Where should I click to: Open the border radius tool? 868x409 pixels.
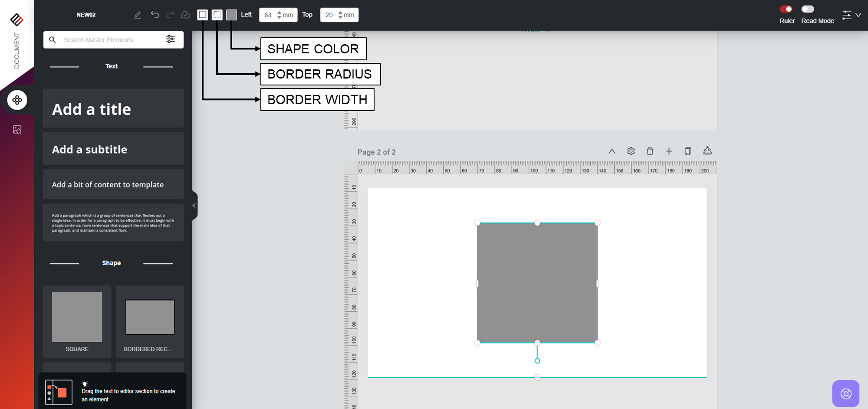pyautogui.click(x=217, y=15)
